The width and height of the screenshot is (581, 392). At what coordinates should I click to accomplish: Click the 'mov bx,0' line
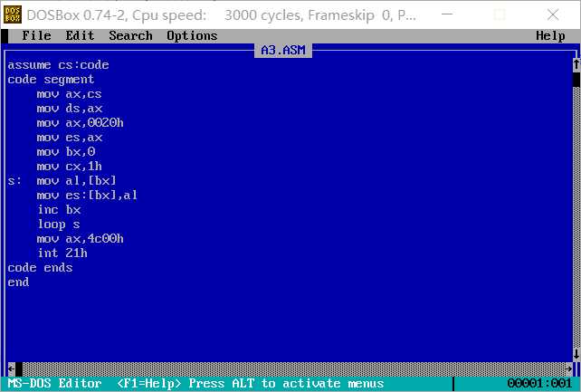[66, 152]
